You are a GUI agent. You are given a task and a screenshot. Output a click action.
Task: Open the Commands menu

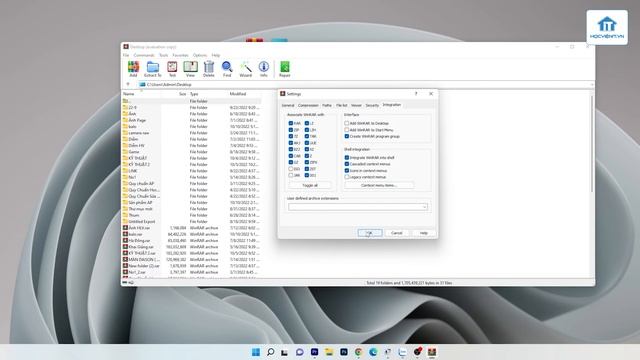point(144,55)
